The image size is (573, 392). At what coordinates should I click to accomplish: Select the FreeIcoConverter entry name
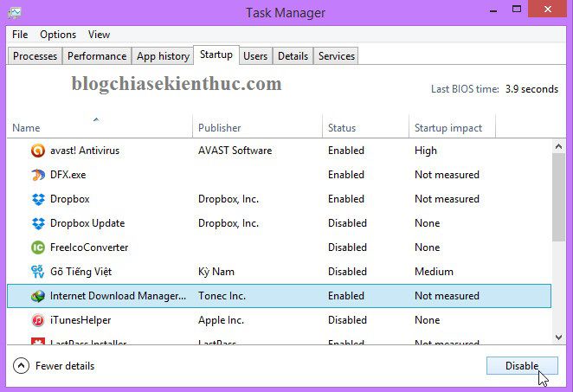point(89,247)
